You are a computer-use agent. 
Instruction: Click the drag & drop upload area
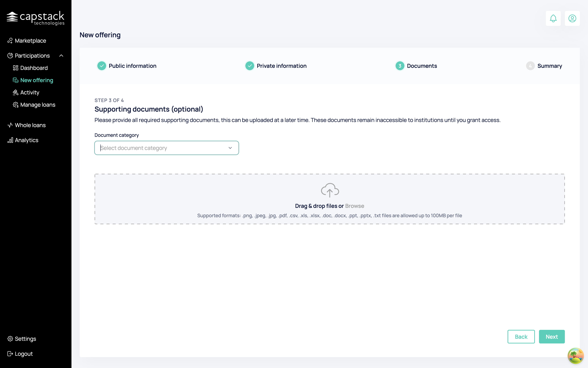(x=330, y=199)
